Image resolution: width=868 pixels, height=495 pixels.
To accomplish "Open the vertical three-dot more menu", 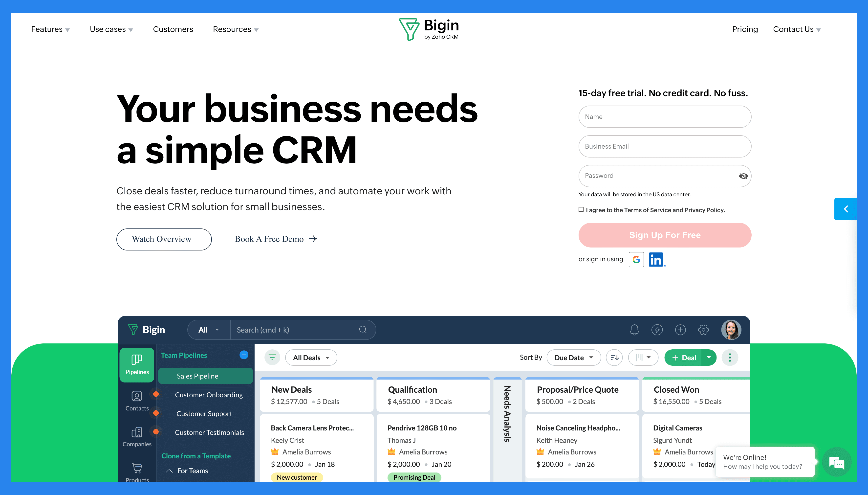I will point(730,357).
